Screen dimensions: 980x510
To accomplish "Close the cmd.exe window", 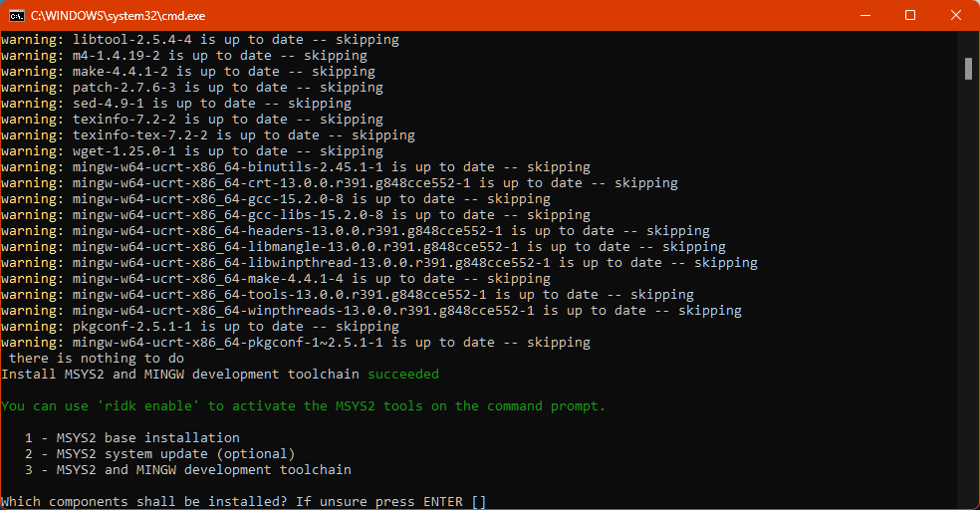I will 955,15.
